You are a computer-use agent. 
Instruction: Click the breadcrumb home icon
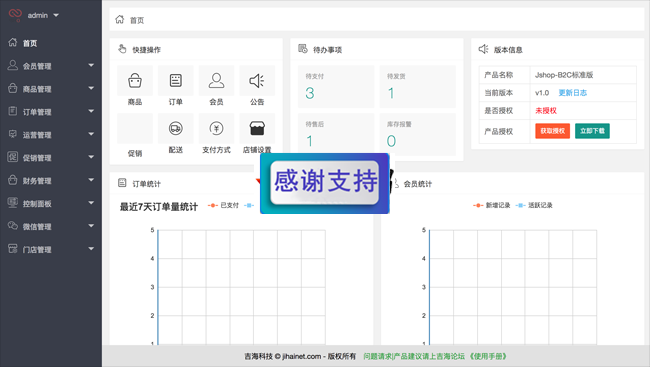(x=120, y=19)
